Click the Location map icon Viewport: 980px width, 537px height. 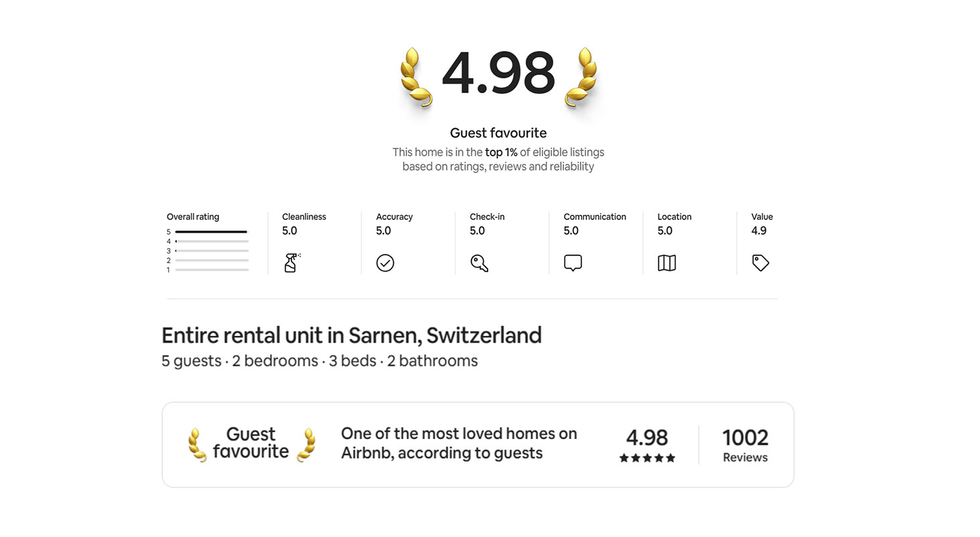point(667,263)
